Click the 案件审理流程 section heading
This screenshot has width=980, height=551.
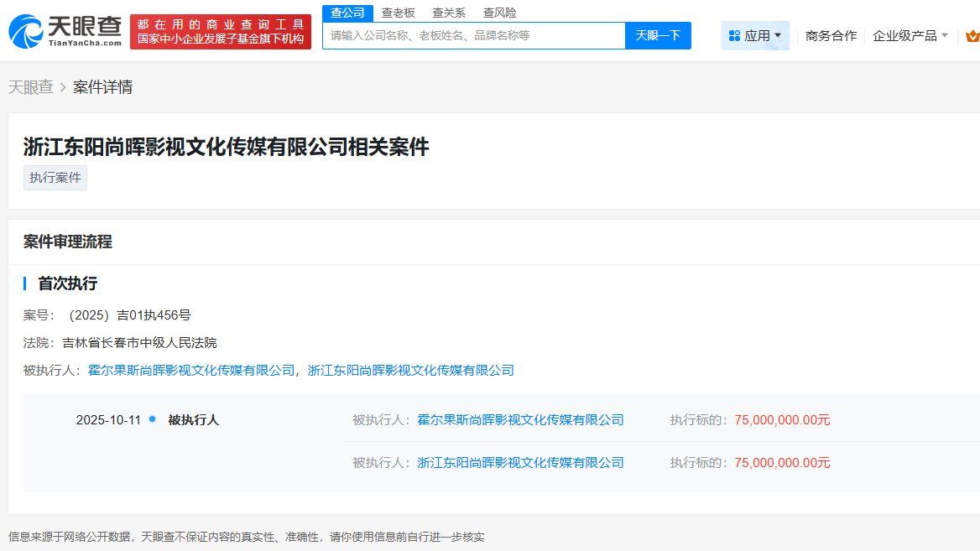(x=67, y=242)
